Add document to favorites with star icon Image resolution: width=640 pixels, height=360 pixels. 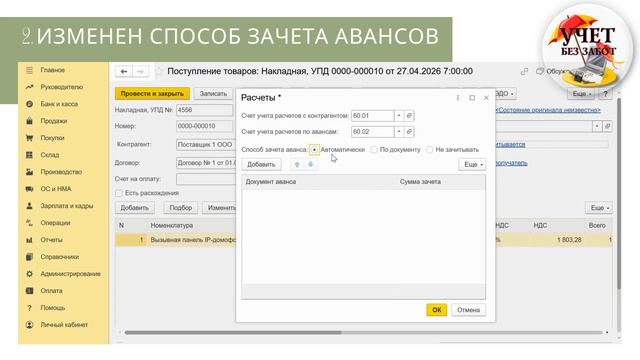pos(159,71)
